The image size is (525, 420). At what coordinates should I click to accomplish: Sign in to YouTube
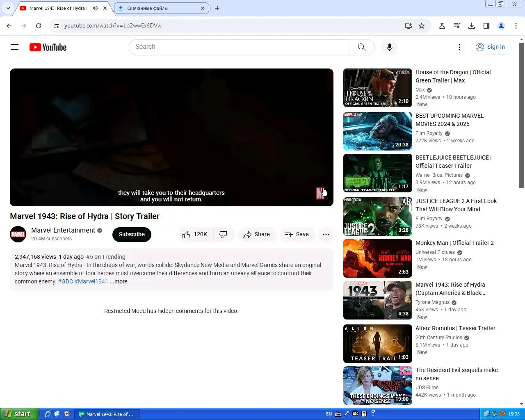(x=491, y=47)
